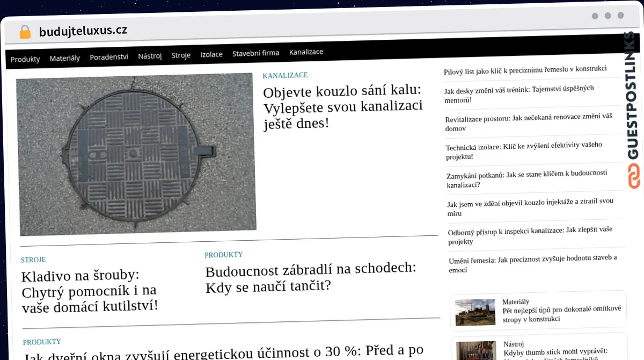Open article 'Jak dveřní okna zvyšují energetickou účinnost'
The height and width of the screenshot is (360, 644).
(x=223, y=352)
